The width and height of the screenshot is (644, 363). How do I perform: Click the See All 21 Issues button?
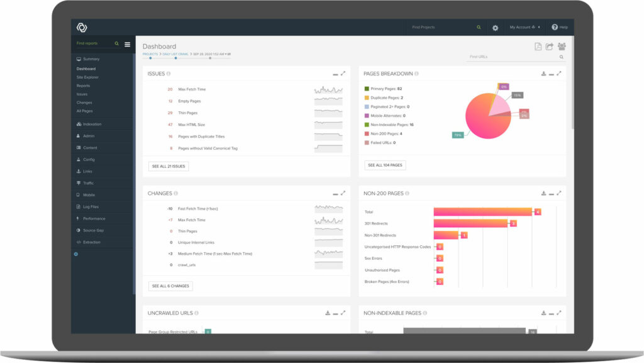[169, 166]
